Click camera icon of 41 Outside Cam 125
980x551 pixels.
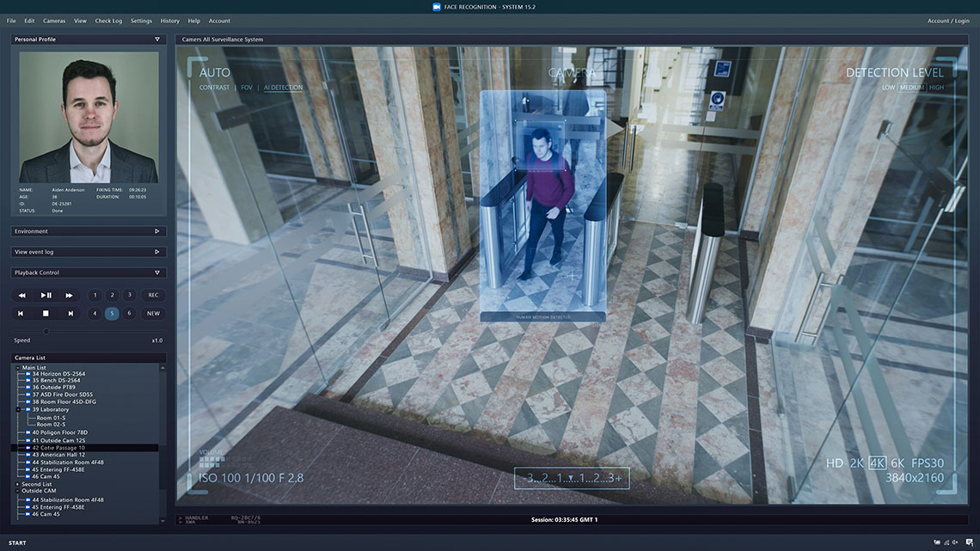tap(28, 440)
